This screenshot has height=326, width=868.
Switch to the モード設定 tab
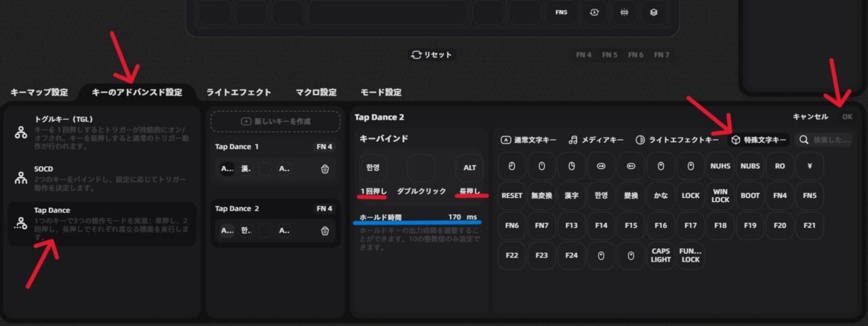pos(380,92)
